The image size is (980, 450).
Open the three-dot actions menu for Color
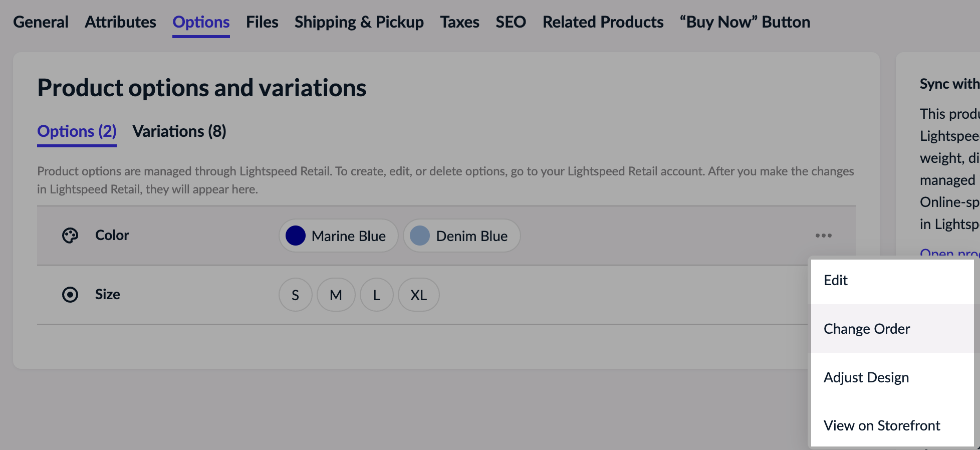(824, 235)
